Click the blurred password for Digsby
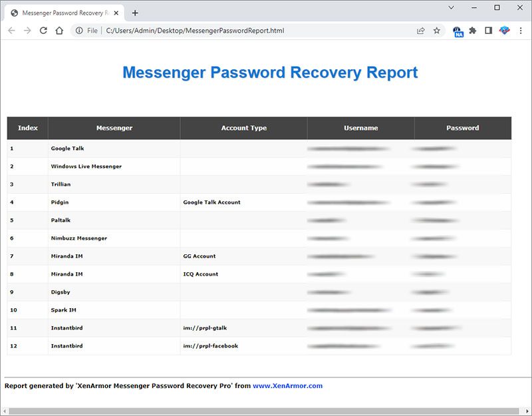Screen dimensions: 532x416 (430, 292)
